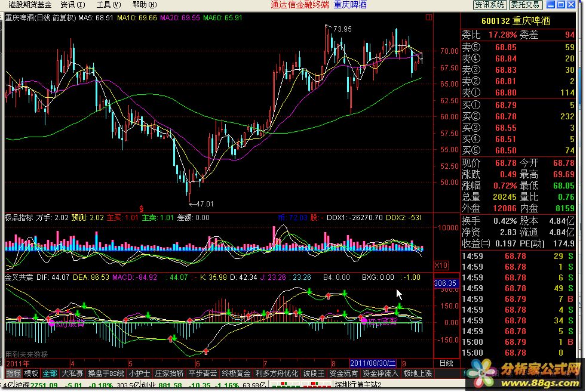Click the 最低 68.05 value
This screenshot has height=392, width=586.
563,186
